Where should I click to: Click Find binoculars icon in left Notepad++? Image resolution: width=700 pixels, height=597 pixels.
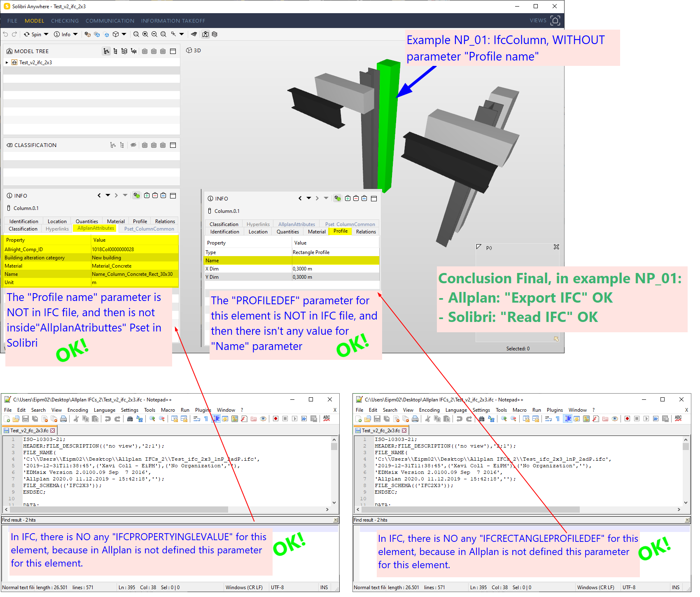[x=130, y=419]
